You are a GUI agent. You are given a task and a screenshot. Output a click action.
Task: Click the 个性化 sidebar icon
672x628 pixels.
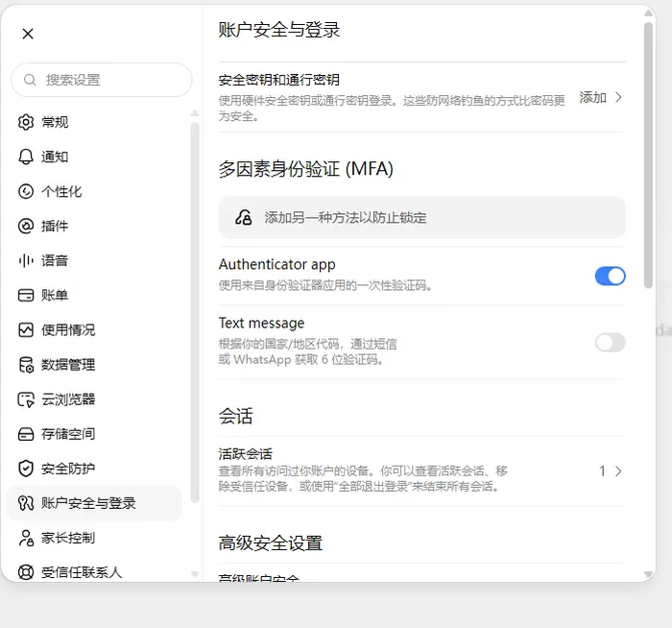[26, 191]
